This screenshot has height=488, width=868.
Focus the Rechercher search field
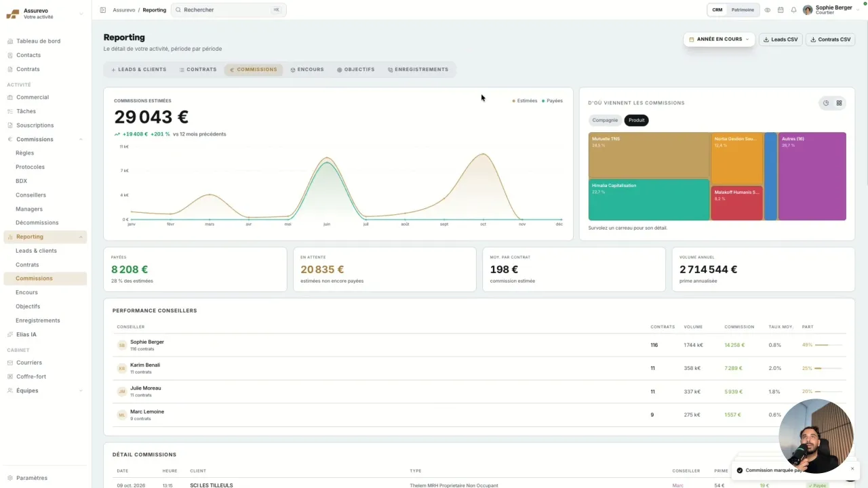click(229, 10)
